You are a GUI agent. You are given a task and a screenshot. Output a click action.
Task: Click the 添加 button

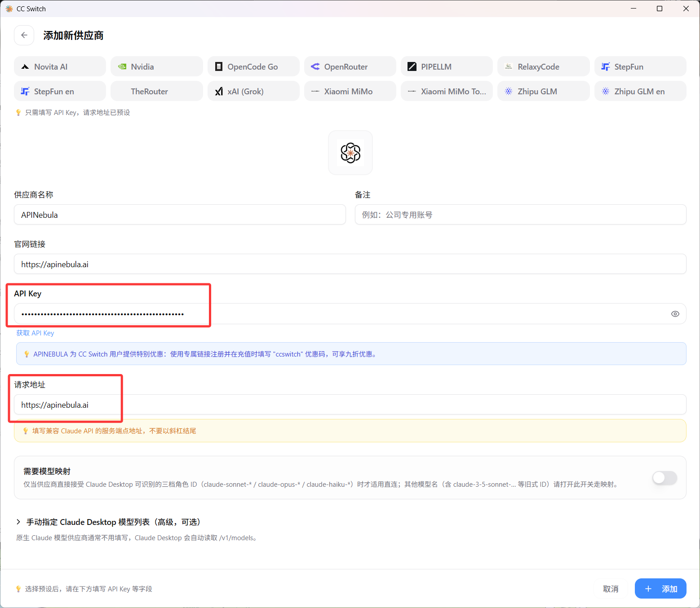click(660, 589)
